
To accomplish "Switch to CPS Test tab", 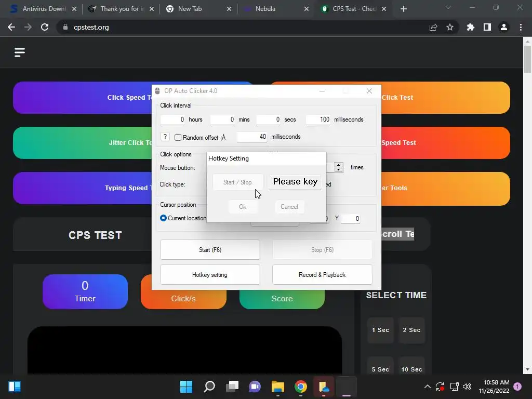I will pos(354,9).
